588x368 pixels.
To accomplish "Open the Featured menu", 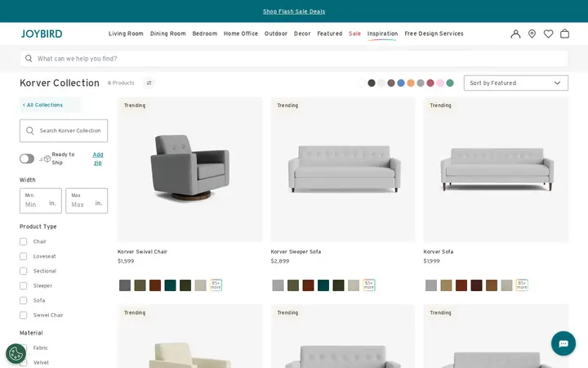I will (330, 34).
